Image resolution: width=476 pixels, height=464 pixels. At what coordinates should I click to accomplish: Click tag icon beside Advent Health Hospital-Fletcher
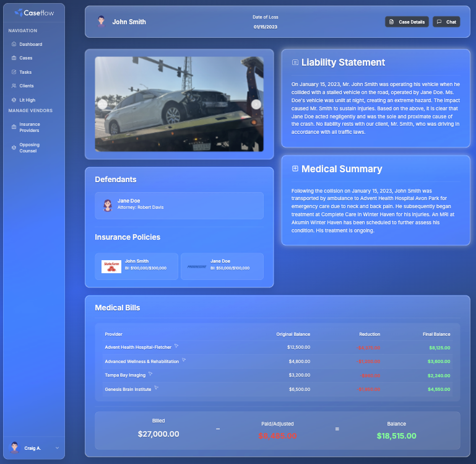tap(176, 346)
